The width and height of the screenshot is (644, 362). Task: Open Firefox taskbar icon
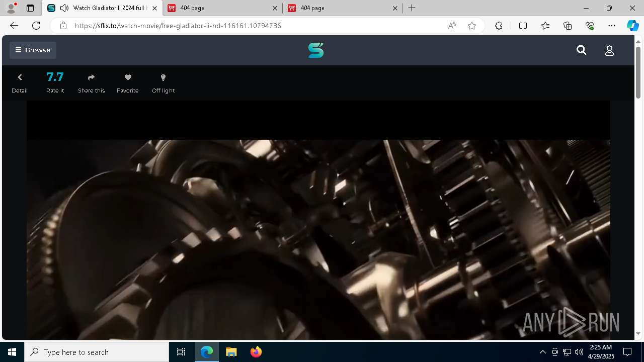[x=256, y=352]
